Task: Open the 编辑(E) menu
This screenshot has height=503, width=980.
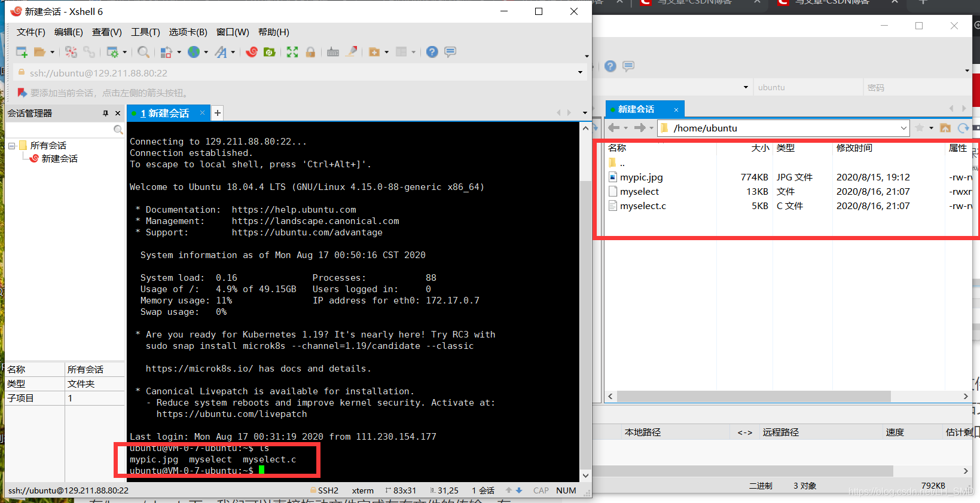Action: 69,32
